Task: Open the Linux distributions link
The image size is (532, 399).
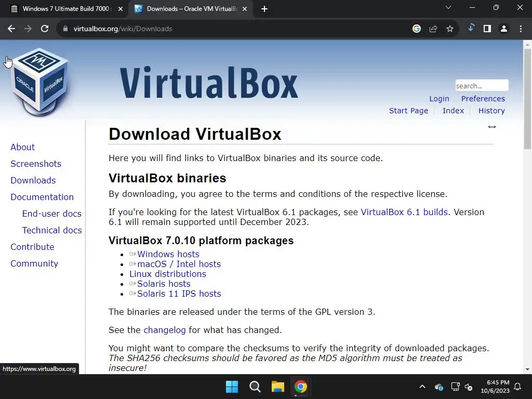Action: tap(168, 274)
